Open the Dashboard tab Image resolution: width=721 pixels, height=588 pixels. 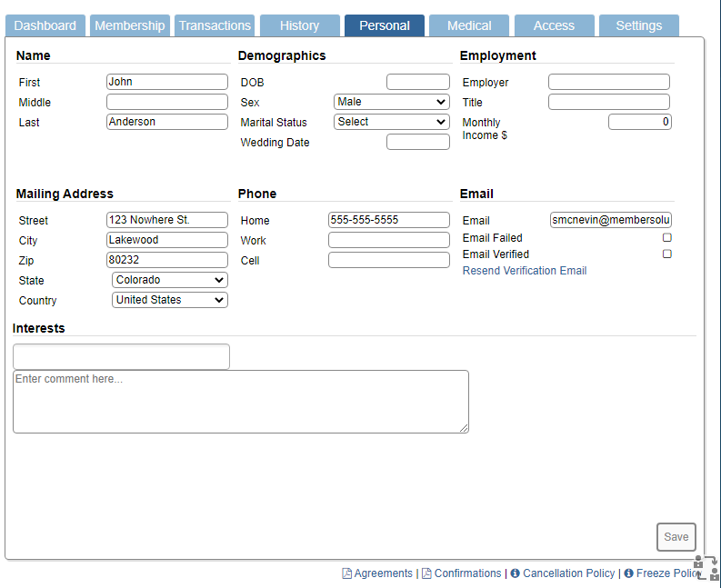pyautogui.click(x=45, y=25)
